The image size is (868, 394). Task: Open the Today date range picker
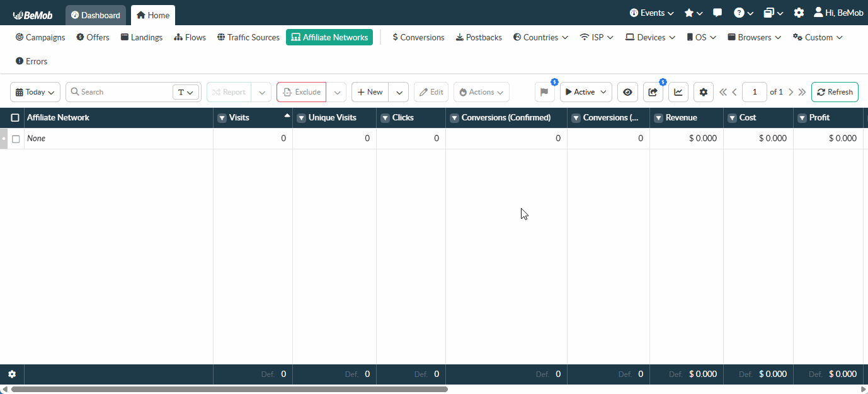point(35,92)
